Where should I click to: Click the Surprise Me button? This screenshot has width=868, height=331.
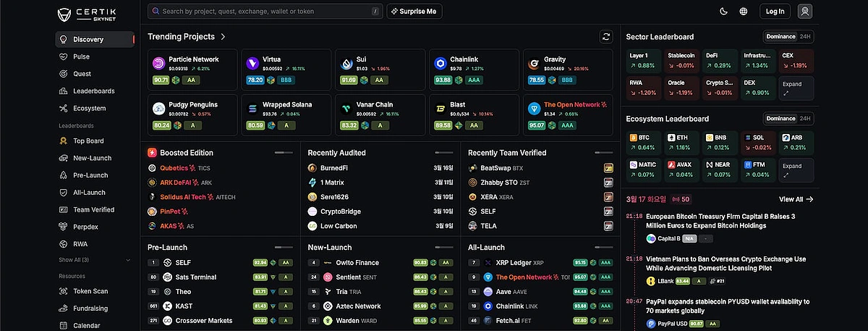[415, 12]
